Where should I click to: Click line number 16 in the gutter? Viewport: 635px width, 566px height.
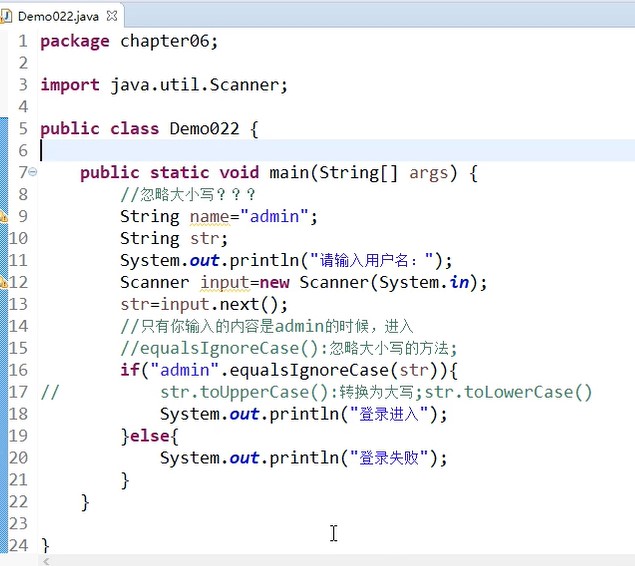(x=19, y=370)
